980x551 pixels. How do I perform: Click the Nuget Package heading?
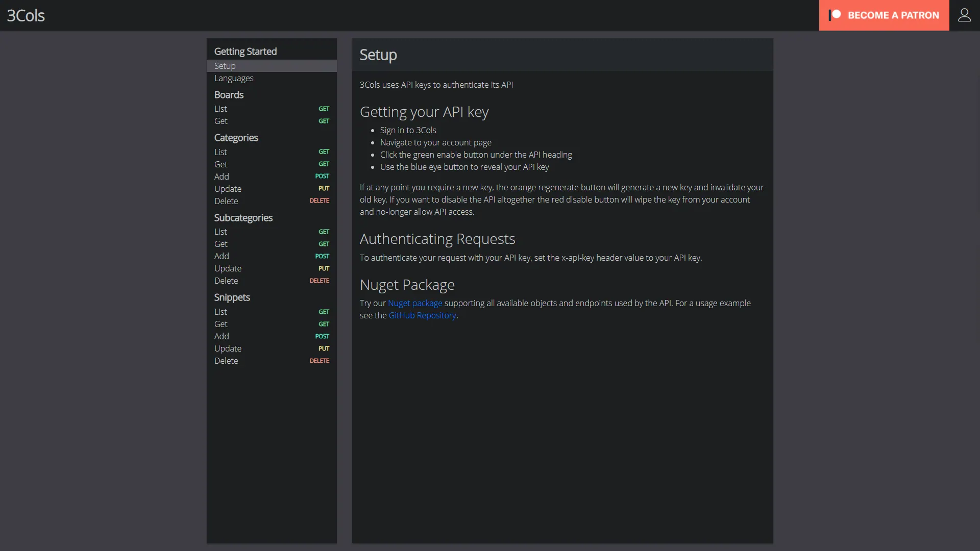click(407, 285)
